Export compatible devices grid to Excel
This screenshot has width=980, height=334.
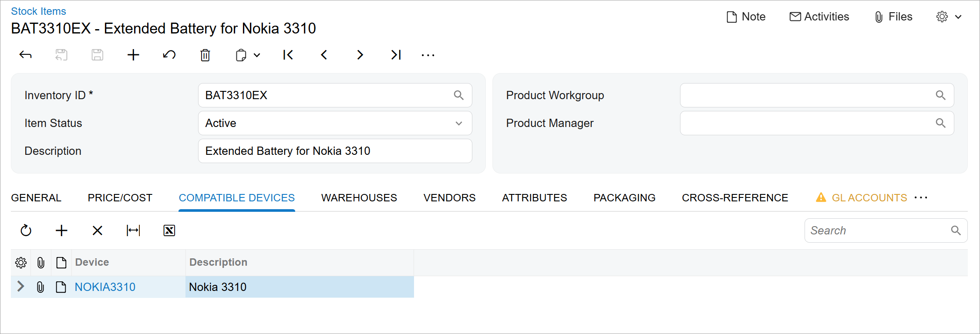[169, 230]
